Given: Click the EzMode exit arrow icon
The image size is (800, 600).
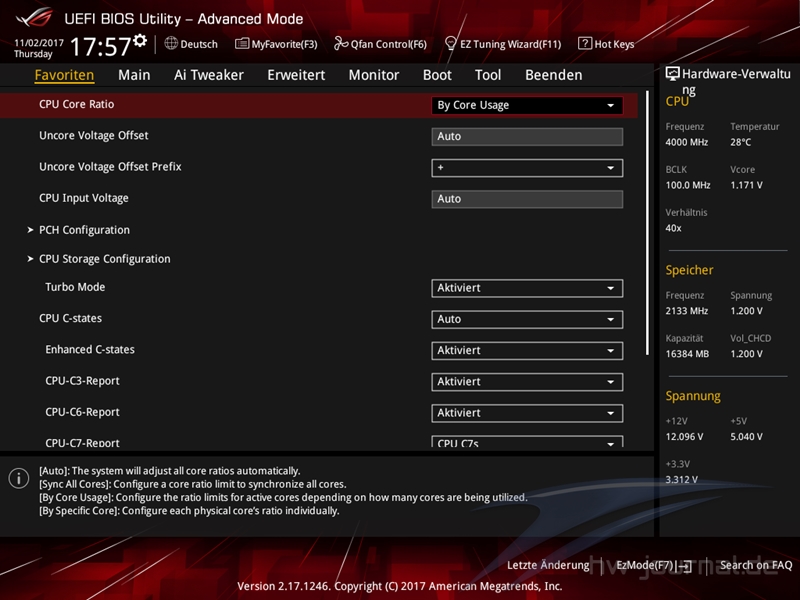Looking at the screenshot, I should tap(685, 566).
